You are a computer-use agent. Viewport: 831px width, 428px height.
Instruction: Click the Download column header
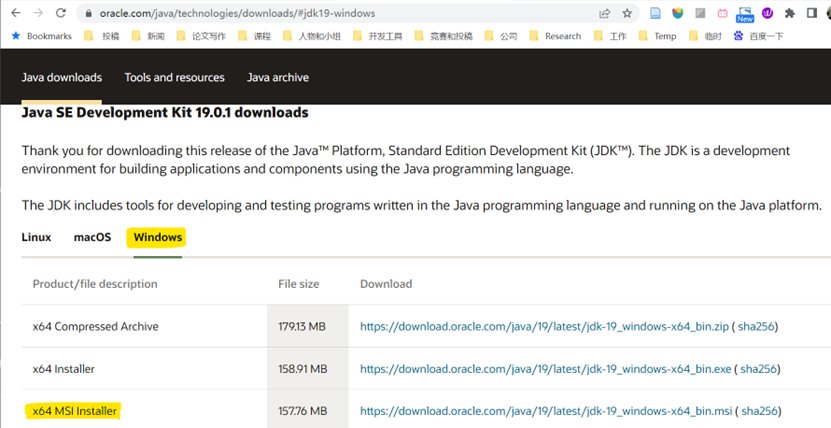pyautogui.click(x=386, y=284)
